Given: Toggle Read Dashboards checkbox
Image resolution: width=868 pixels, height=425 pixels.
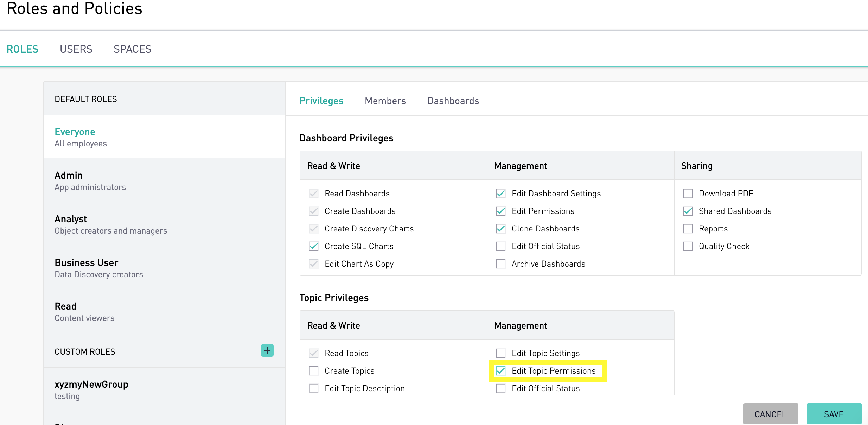Looking at the screenshot, I should point(314,194).
